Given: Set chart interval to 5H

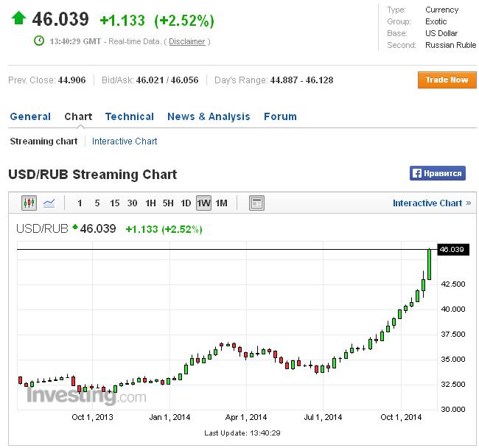Looking at the screenshot, I should coord(168,203).
